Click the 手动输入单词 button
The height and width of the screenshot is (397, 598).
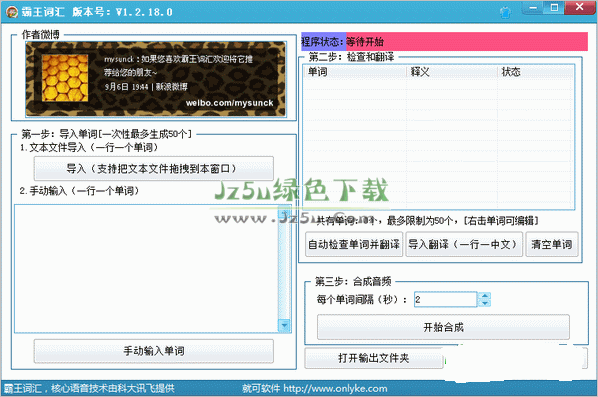point(154,351)
